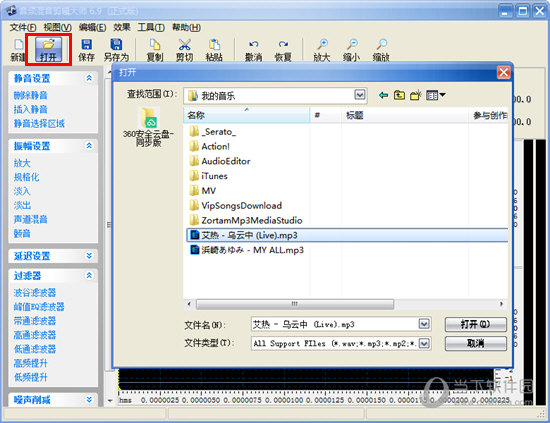This screenshot has width=550, height=423.
Task: Open the 查找范围 location dropdown
Action: pyautogui.click(x=360, y=95)
